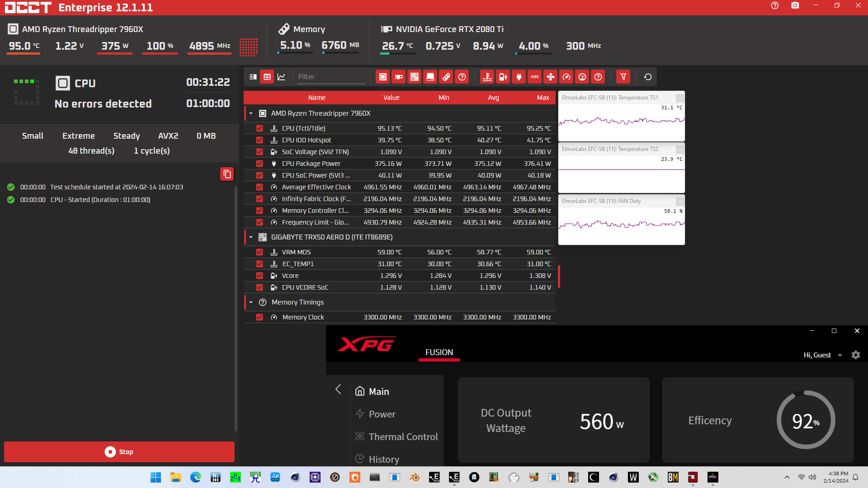Toggle other sensor types filter icon
The width and height of the screenshot is (868, 488).
[x=598, y=77]
